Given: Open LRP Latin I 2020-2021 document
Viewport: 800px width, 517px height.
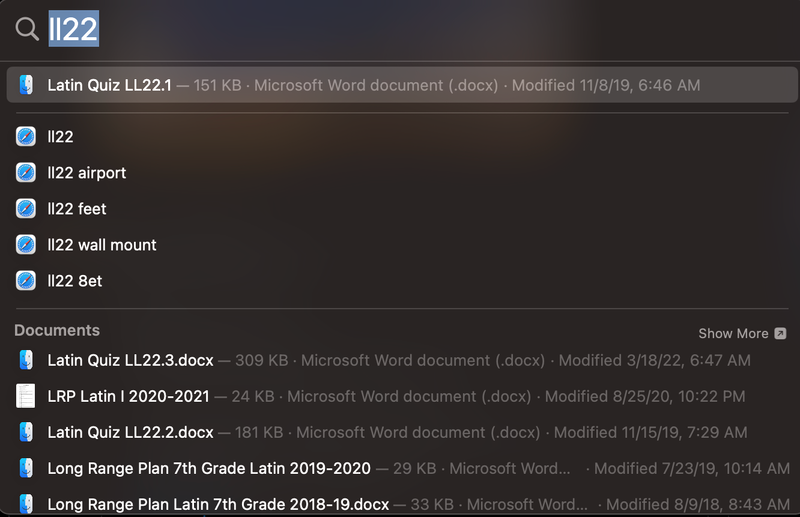Looking at the screenshot, I should [402, 396].
